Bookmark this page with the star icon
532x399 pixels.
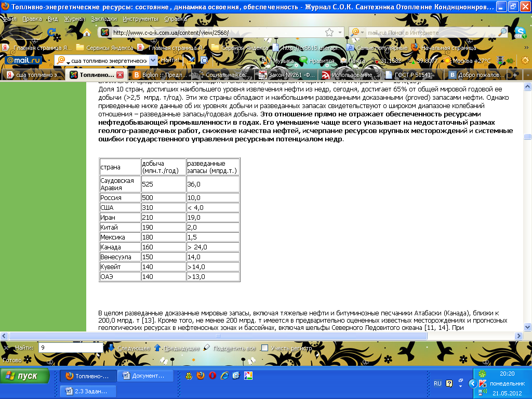[329, 33]
